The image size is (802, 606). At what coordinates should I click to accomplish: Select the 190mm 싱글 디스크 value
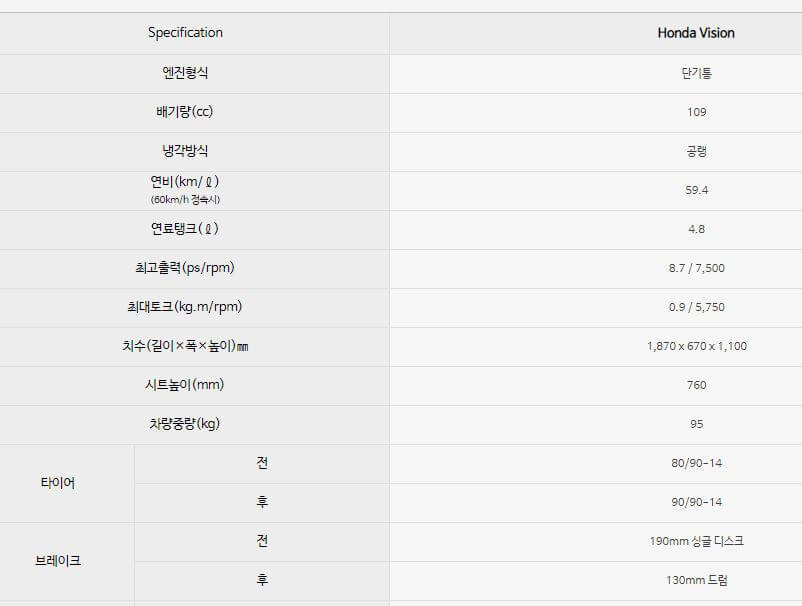point(696,541)
